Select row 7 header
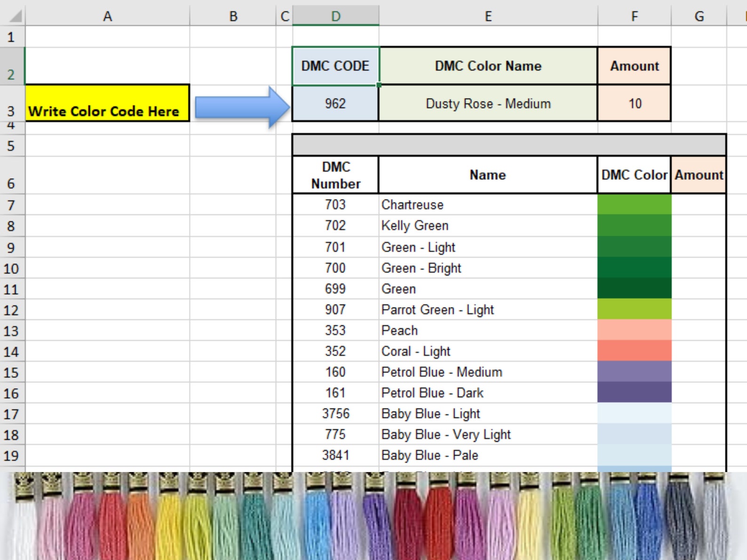Viewport: 747px width, 560px height. click(x=11, y=205)
